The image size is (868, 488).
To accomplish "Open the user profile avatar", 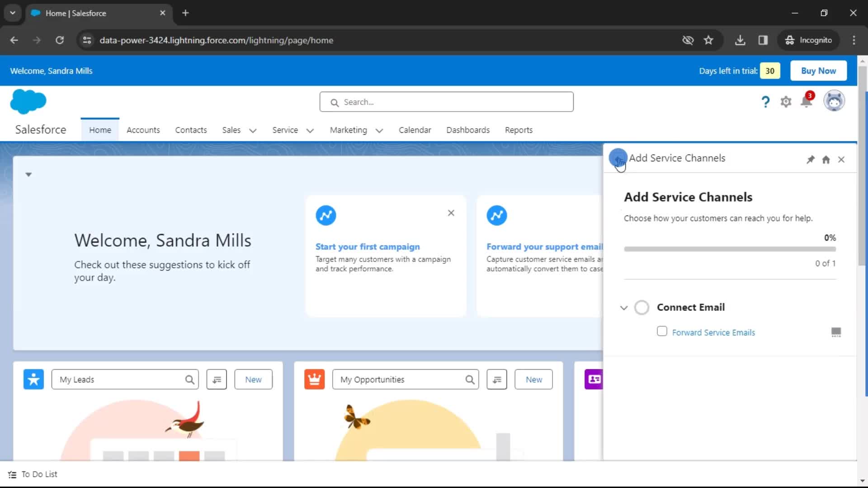I will click(x=834, y=101).
